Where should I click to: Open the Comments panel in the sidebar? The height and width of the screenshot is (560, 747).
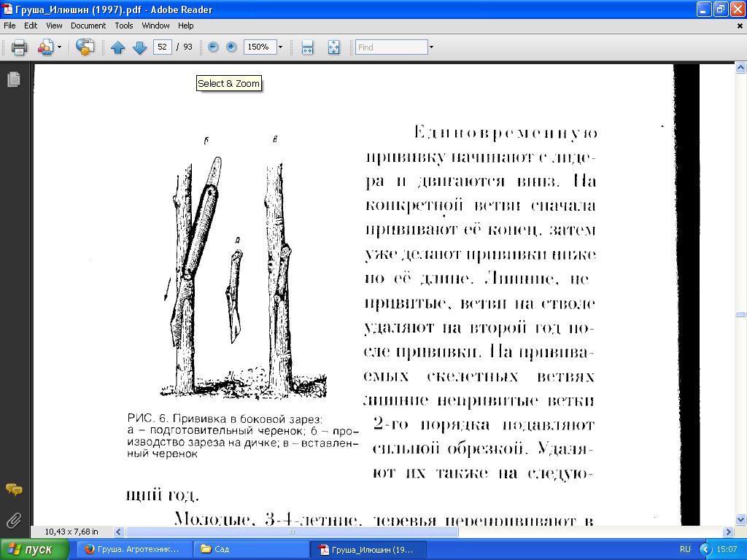point(13,489)
